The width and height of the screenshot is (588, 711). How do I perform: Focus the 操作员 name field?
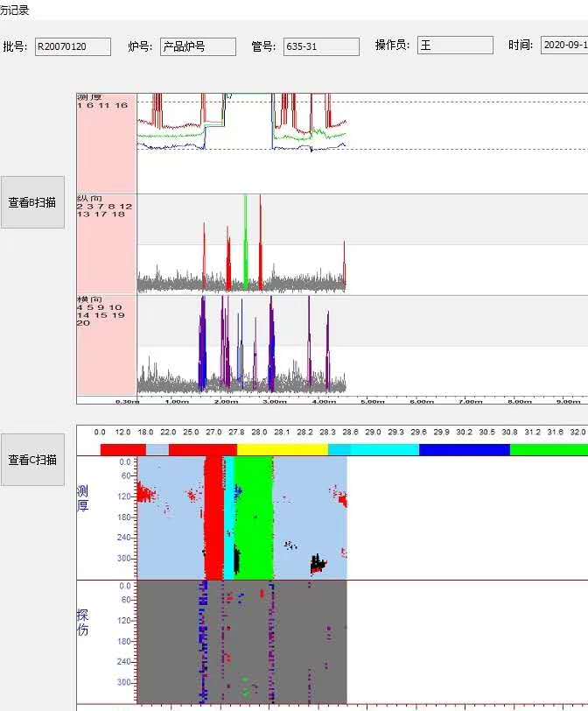coord(455,46)
